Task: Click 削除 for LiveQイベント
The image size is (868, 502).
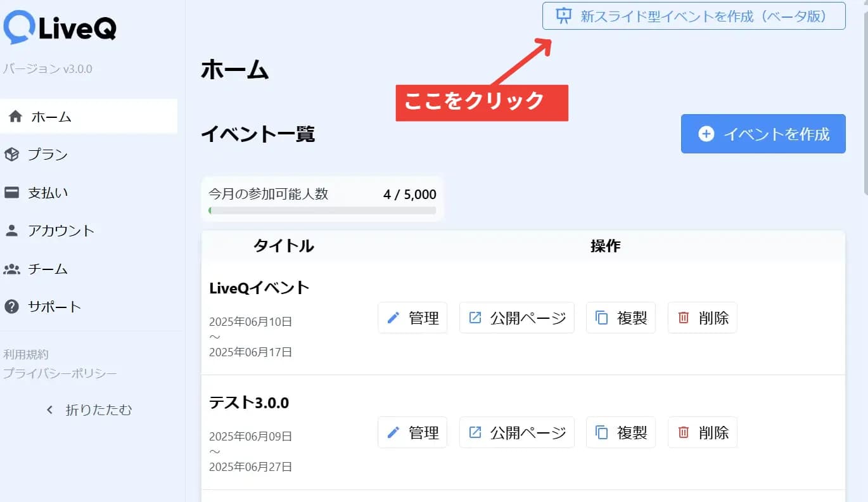Action: point(703,318)
